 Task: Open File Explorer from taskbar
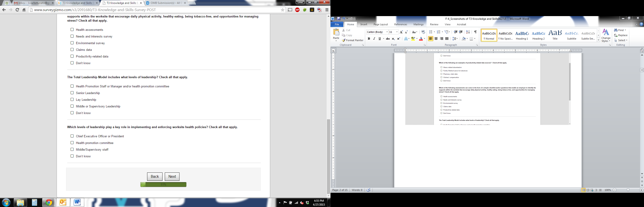20,202
